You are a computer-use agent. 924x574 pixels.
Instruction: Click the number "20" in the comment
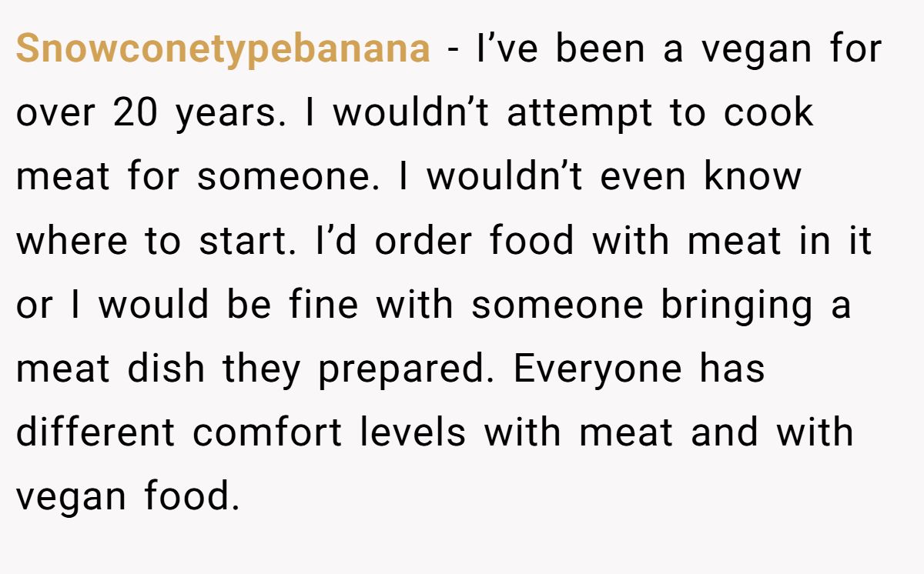[x=136, y=114]
